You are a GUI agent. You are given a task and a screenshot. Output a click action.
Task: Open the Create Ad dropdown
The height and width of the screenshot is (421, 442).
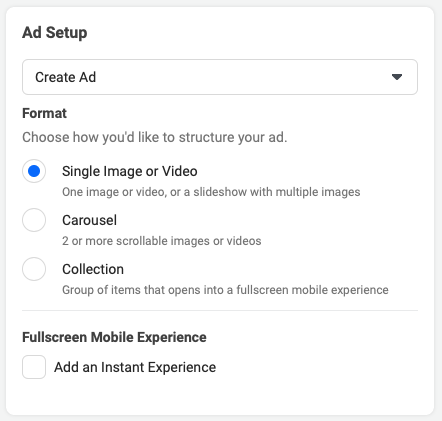click(220, 77)
